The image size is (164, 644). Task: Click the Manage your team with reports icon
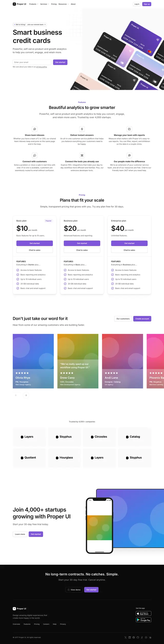point(129,129)
